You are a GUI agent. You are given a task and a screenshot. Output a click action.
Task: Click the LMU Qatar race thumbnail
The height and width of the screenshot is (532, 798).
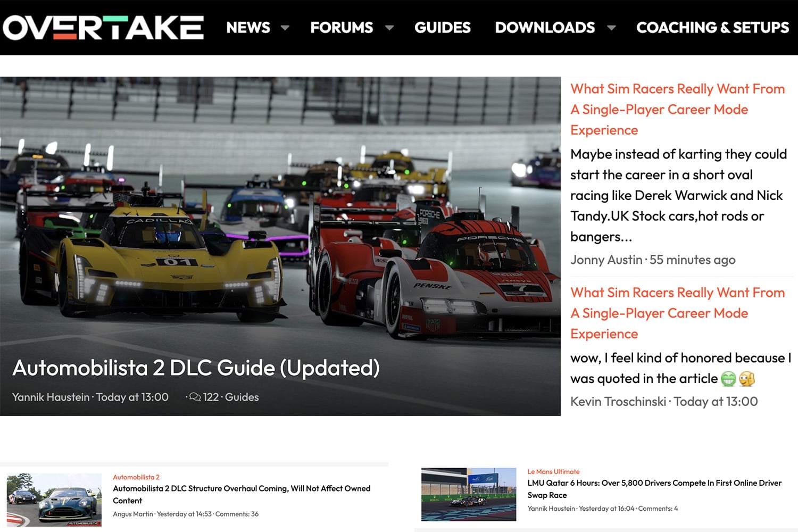(x=468, y=494)
